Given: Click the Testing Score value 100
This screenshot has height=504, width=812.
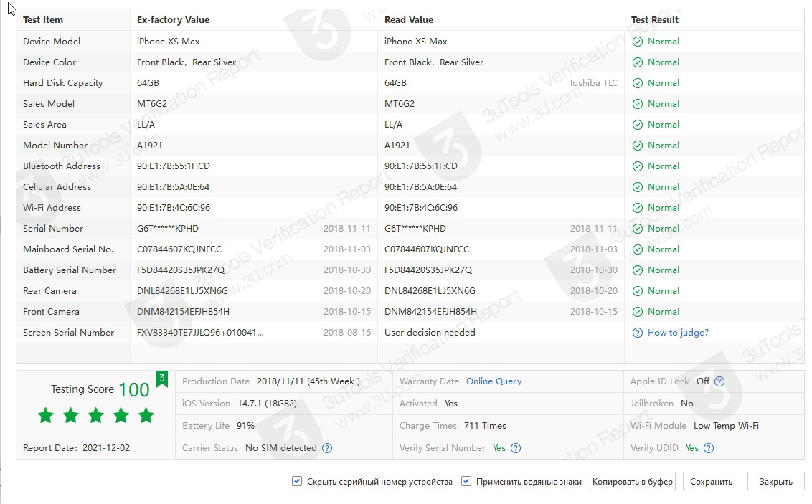Looking at the screenshot, I should (134, 389).
